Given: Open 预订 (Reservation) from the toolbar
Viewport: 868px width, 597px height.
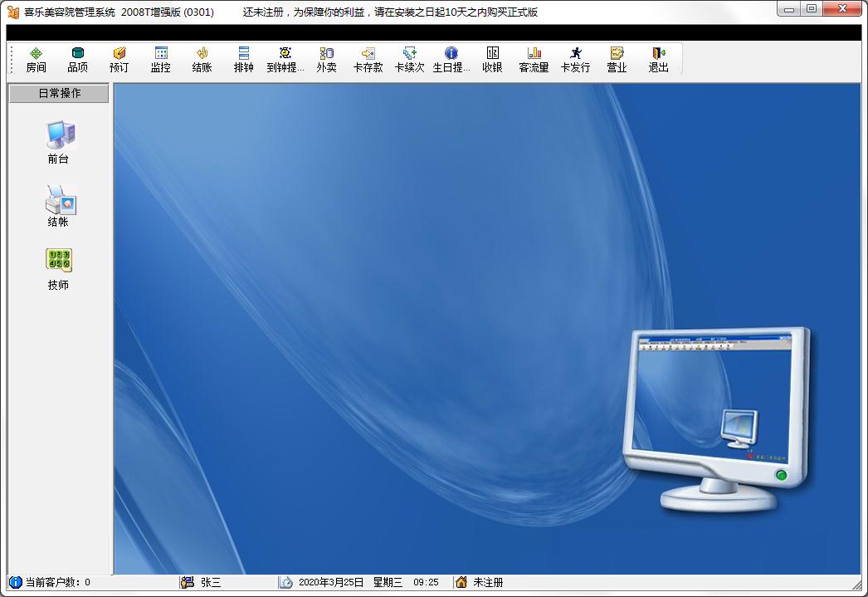Looking at the screenshot, I should click(119, 59).
